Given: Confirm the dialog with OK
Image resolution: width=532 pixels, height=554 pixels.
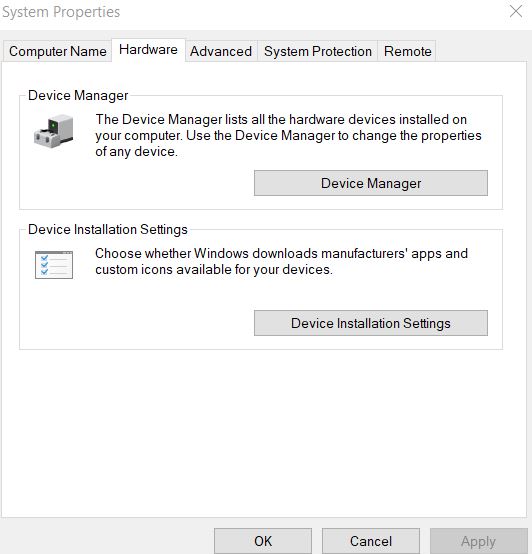Looking at the screenshot, I should pos(263,541).
